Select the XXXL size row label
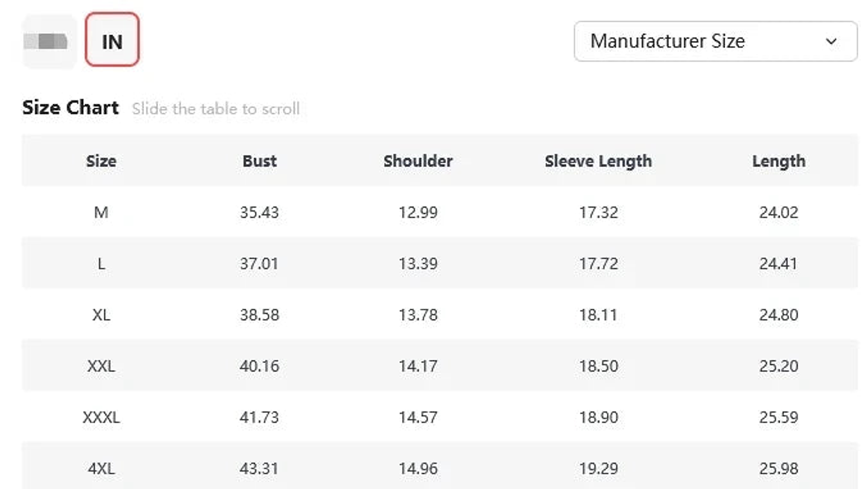The height and width of the screenshot is (489, 868). [x=101, y=417]
